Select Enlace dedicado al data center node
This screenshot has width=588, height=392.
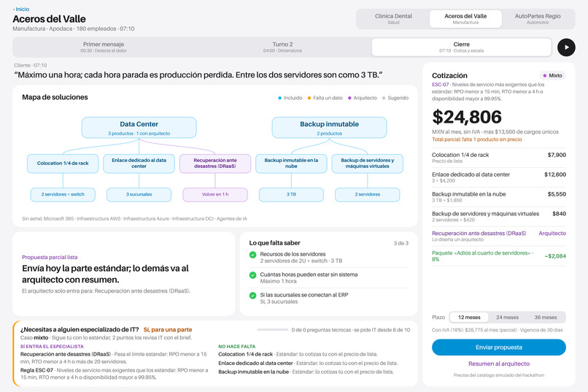(139, 164)
